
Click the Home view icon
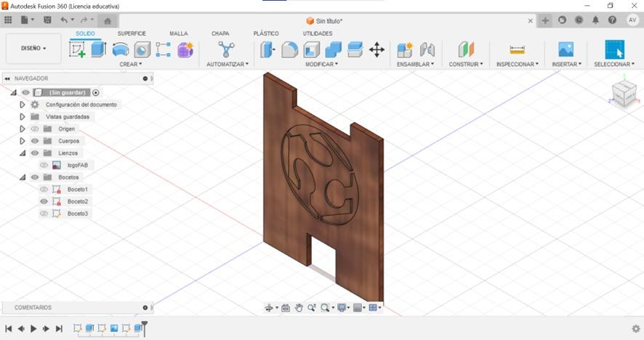click(x=108, y=20)
